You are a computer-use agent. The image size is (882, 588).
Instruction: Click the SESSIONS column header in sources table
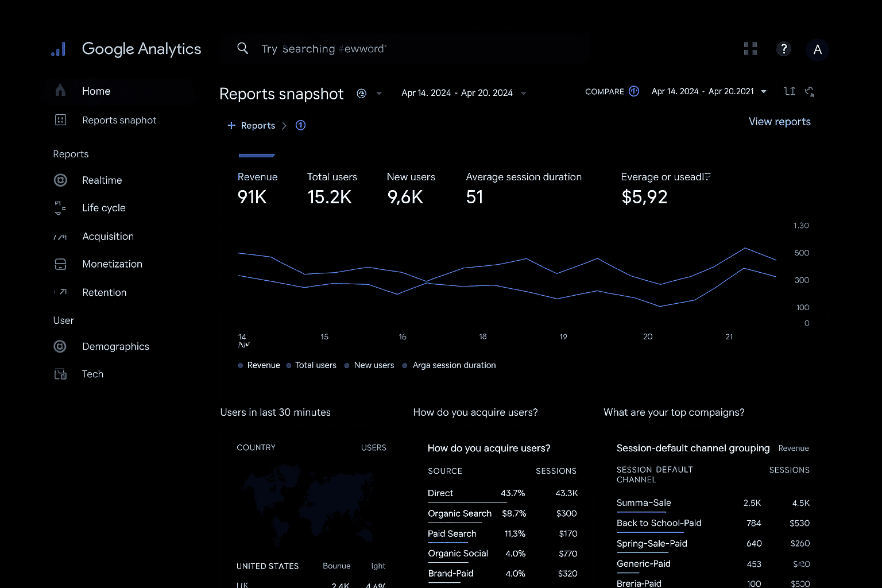[x=556, y=471]
